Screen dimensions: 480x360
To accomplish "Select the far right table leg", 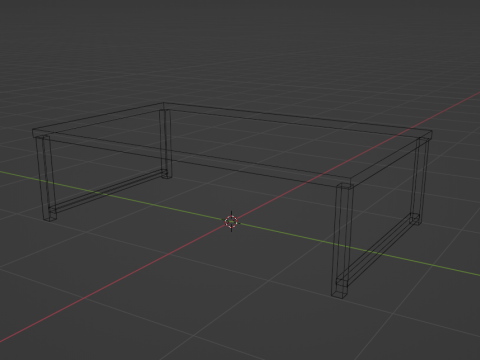I will 419,181.
